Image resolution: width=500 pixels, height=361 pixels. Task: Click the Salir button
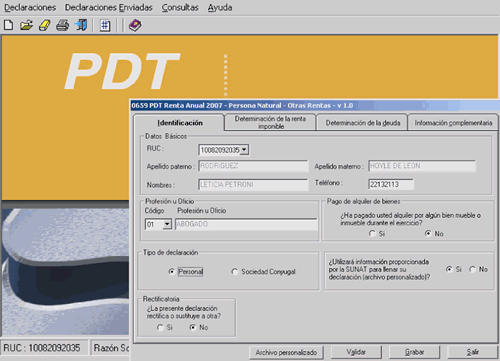coord(472,352)
